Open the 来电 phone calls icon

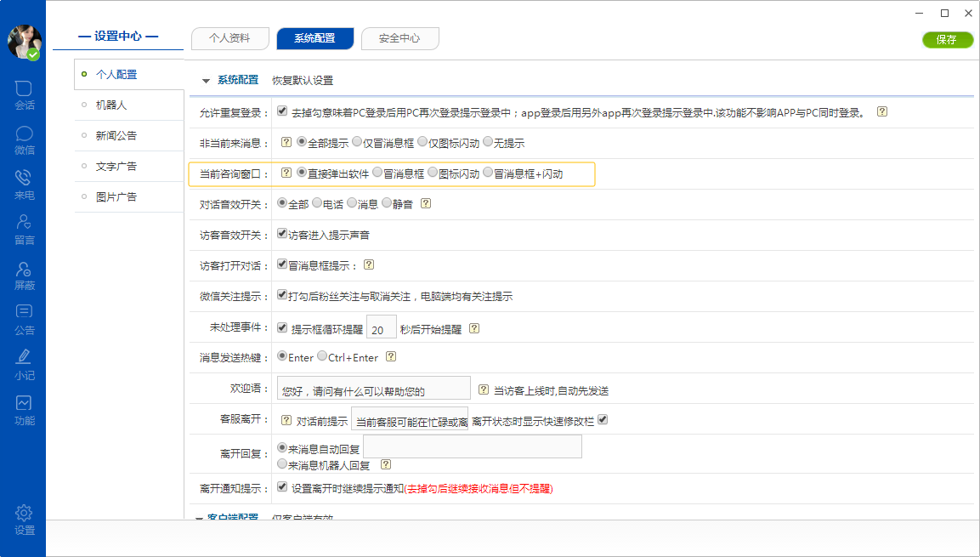tap(24, 179)
